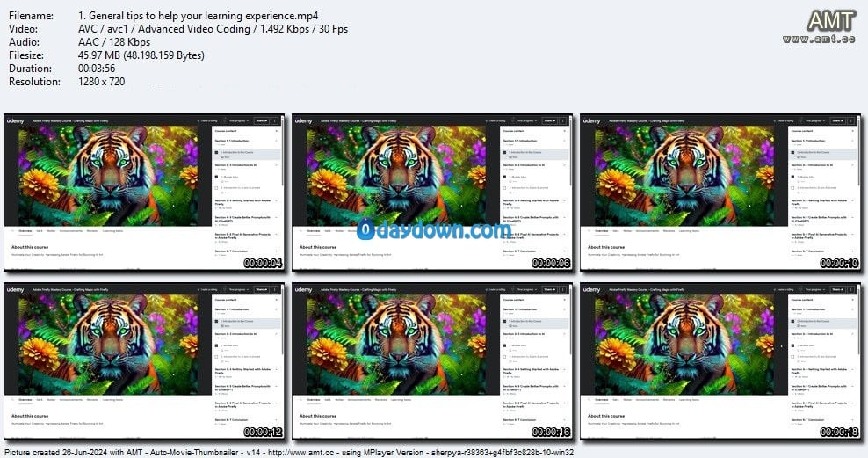Click Leave a rating in the 00:00:04 frame
Image resolution: width=868 pixels, height=458 pixels.
click(208, 120)
